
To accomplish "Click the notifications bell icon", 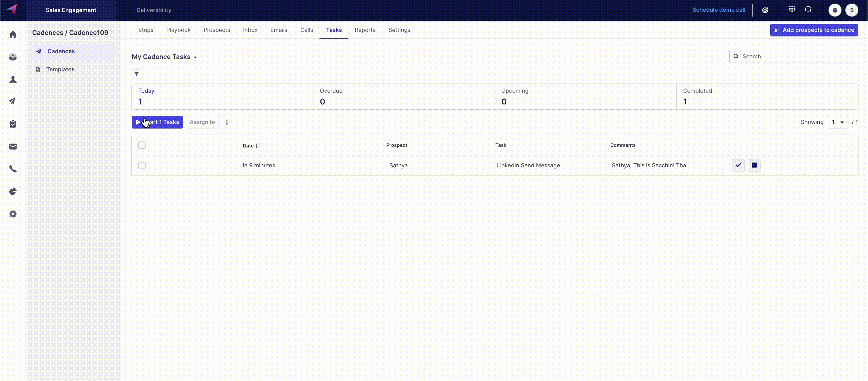I will click(x=835, y=10).
